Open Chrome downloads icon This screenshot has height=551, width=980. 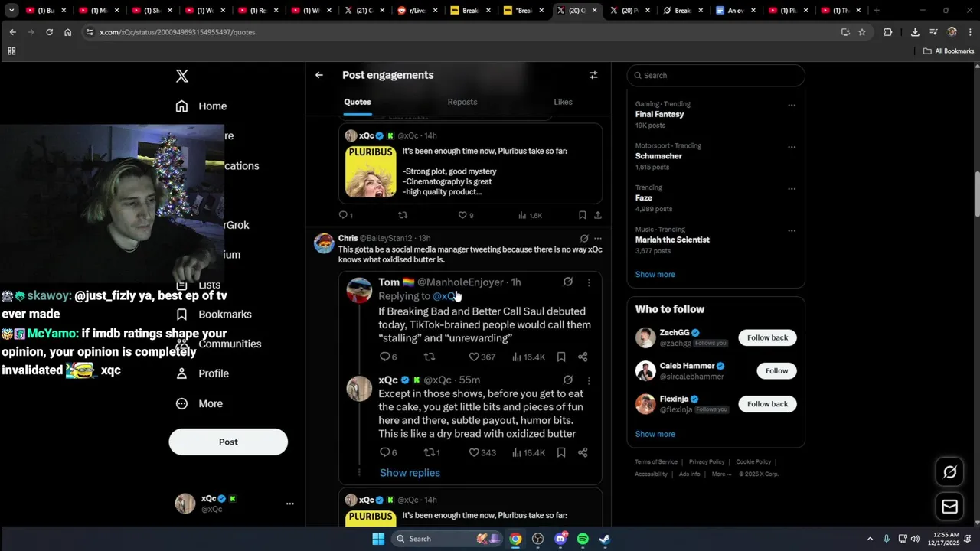point(915,32)
